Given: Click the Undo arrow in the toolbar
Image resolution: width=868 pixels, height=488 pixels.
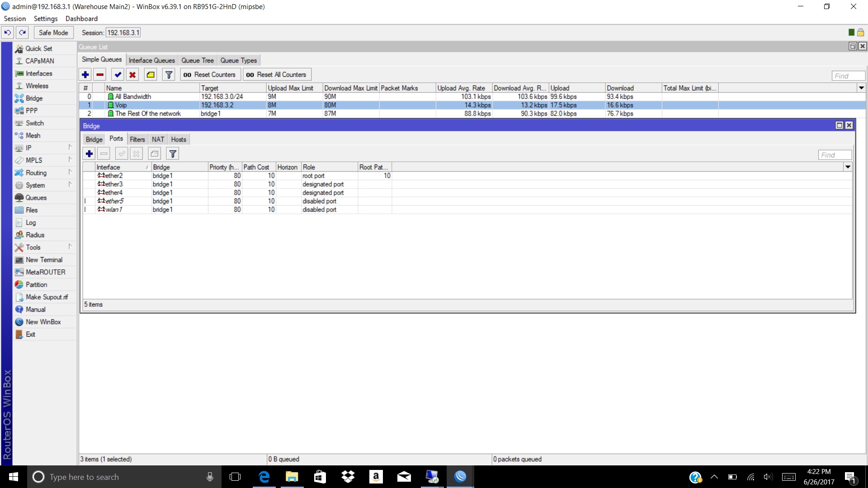Looking at the screenshot, I should pyautogui.click(x=8, y=33).
